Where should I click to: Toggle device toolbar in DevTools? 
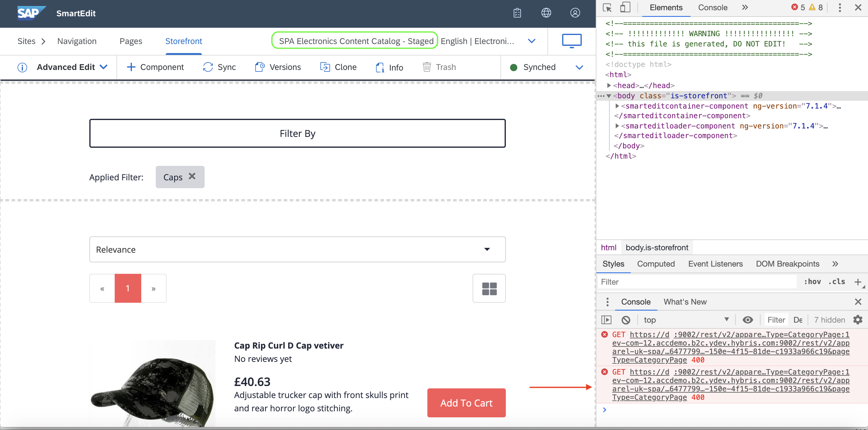(x=625, y=8)
